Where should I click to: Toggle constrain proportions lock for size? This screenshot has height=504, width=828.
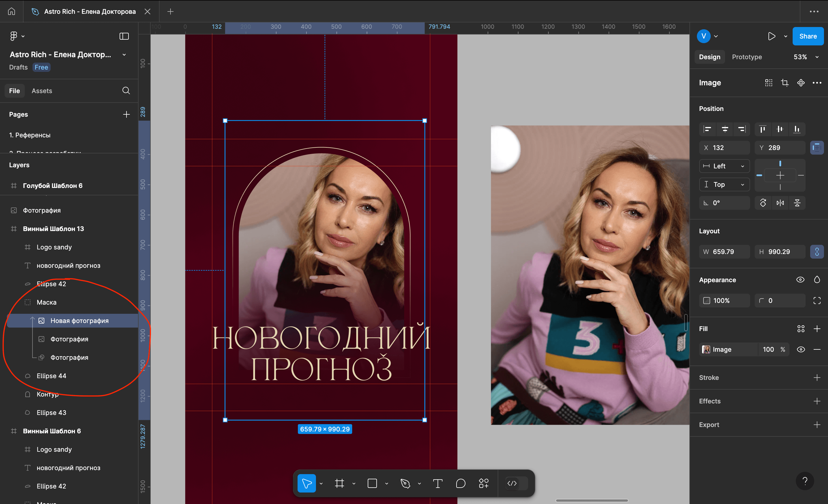click(x=816, y=251)
